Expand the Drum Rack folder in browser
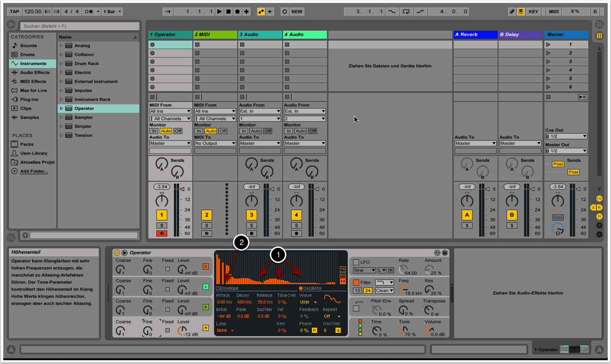This screenshot has width=611, height=364. click(x=61, y=64)
